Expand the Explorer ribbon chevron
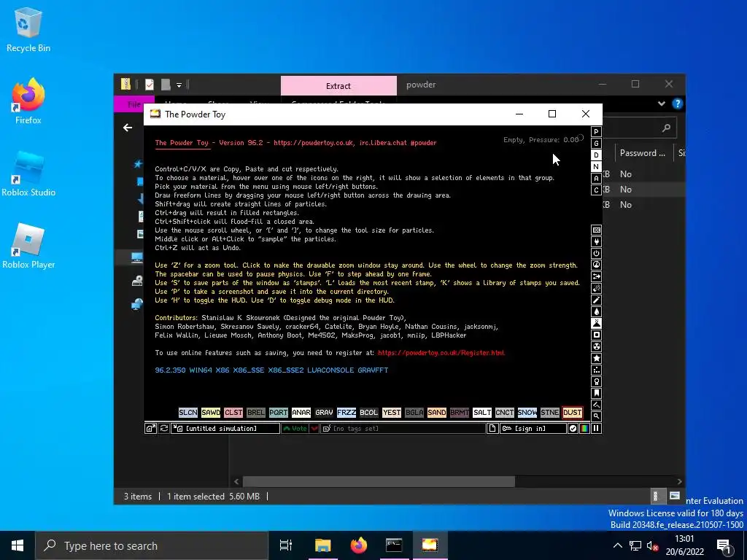This screenshot has height=560, width=747. coord(661,104)
